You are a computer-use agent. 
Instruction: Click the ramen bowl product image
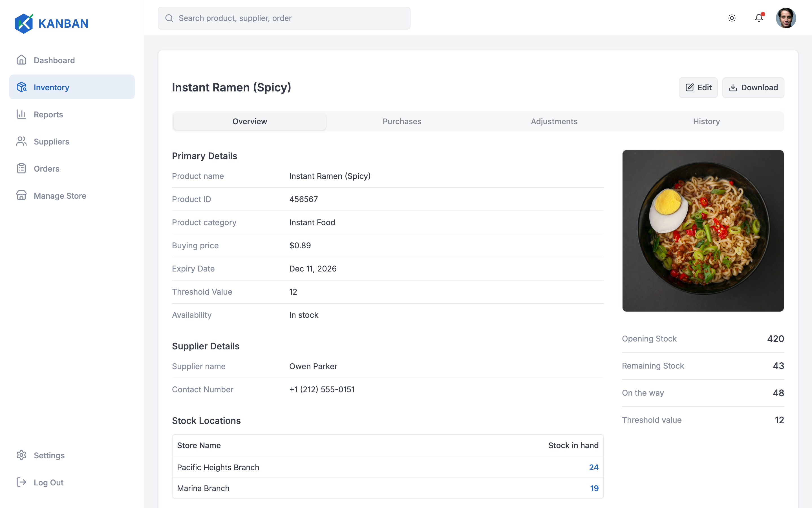pyautogui.click(x=703, y=231)
